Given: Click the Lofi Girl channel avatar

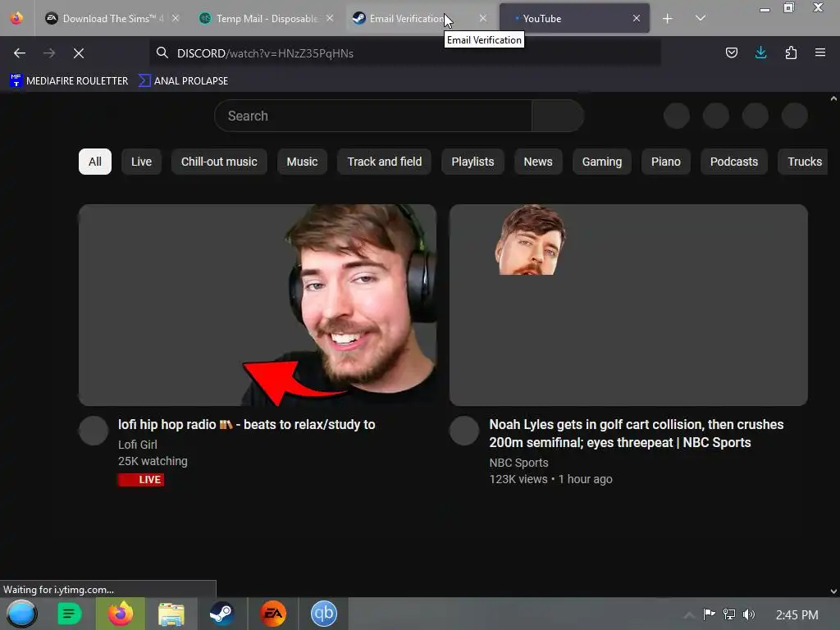Looking at the screenshot, I should tap(94, 431).
